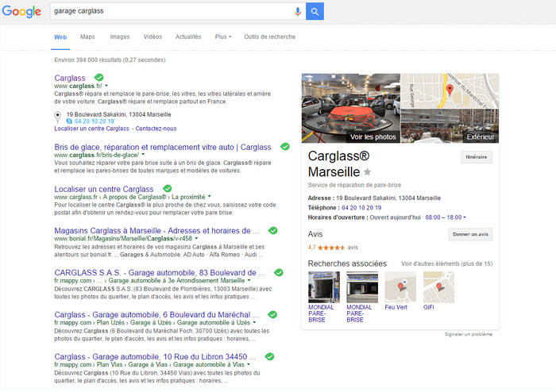Click phone number in knowledge panel
Image resolution: width=556 pixels, height=392 pixels.
(x=361, y=208)
